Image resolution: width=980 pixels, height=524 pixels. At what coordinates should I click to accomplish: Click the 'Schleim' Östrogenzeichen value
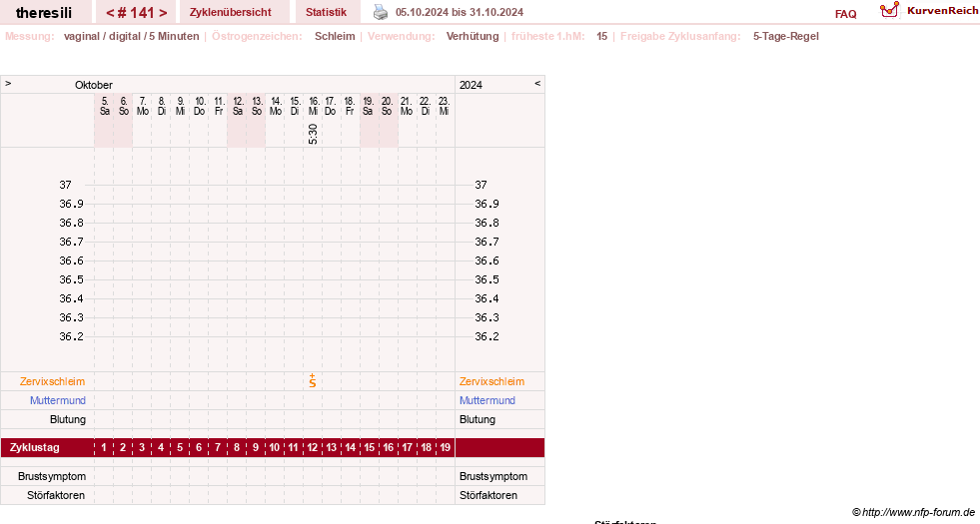pyautogui.click(x=335, y=36)
